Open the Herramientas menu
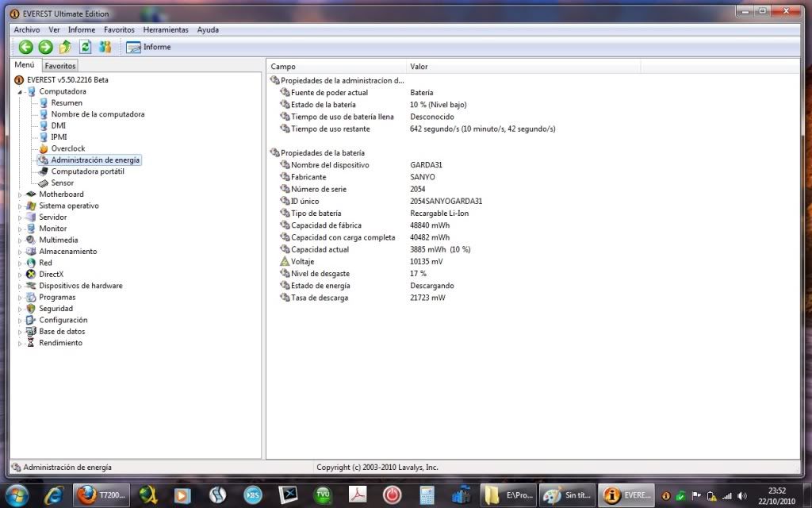This screenshot has height=508, width=812. 166,29
